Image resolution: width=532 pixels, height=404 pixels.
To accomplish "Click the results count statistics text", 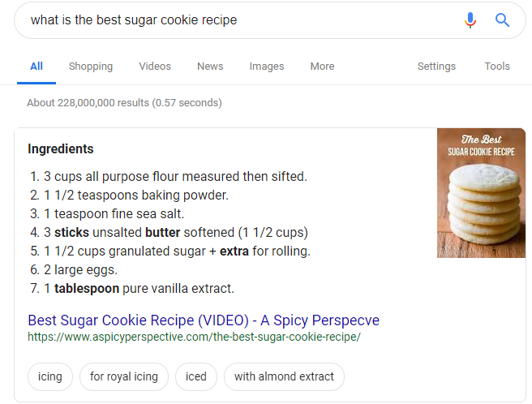I will point(124,102).
